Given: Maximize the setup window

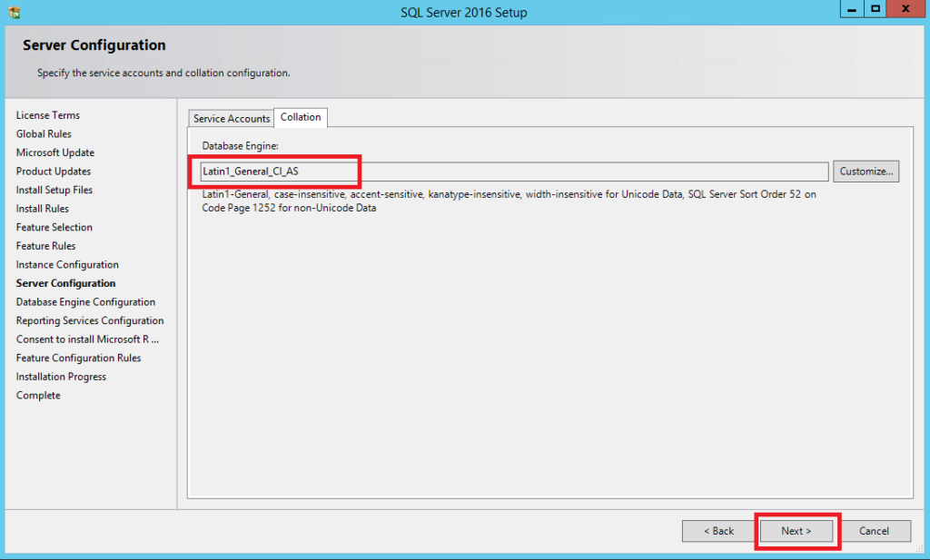Looking at the screenshot, I should coord(875,9).
